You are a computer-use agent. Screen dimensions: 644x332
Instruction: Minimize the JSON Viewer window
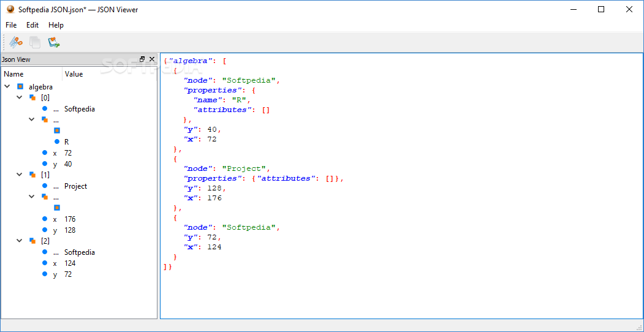[x=573, y=9]
